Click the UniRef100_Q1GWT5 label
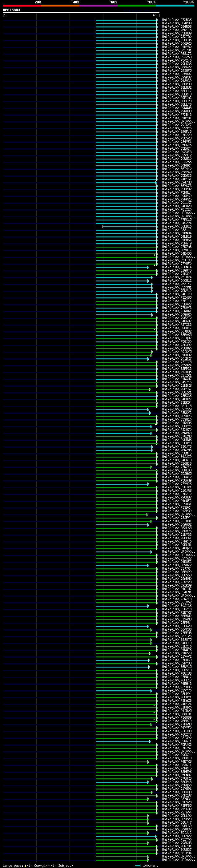197x868 pixels. click(177, 271)
